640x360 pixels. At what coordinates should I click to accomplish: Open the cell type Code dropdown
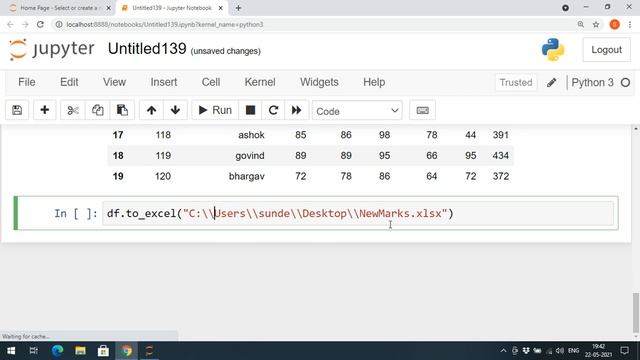click(357, 111)
